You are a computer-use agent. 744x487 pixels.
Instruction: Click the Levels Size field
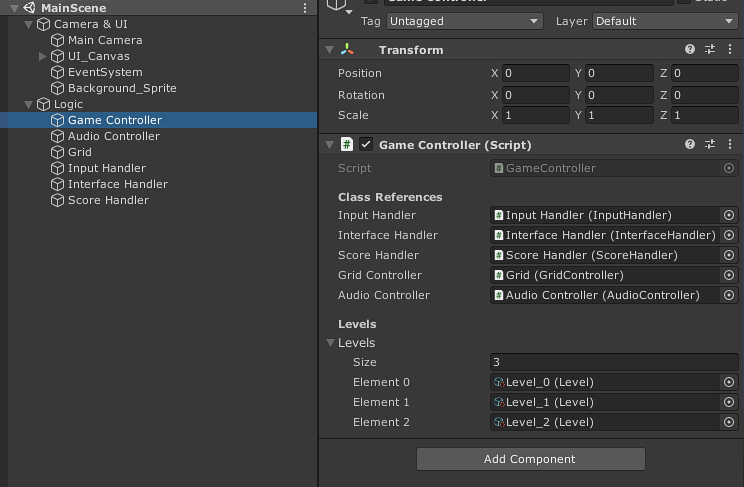click(x=614, y=362)
